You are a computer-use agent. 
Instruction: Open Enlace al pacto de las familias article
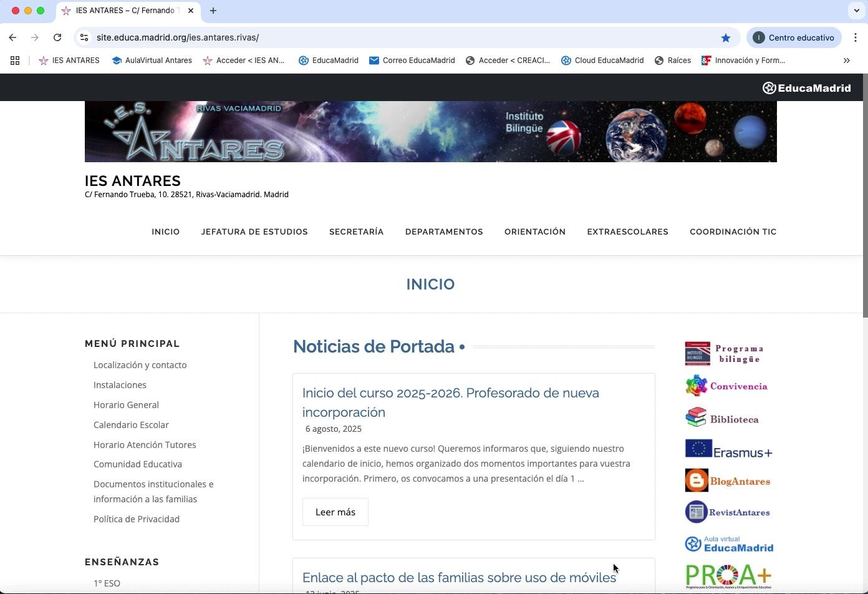(459, 578)
